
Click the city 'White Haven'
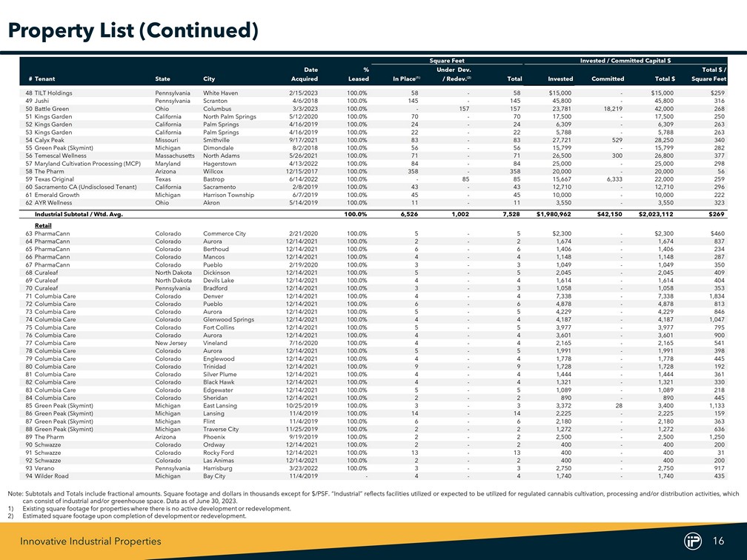click(221, 93)
